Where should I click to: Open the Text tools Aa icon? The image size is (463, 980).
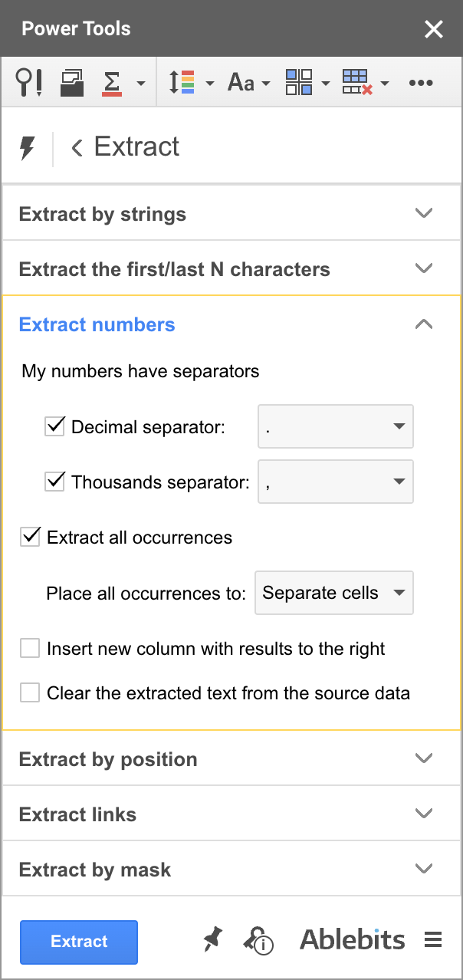(241, 82)
